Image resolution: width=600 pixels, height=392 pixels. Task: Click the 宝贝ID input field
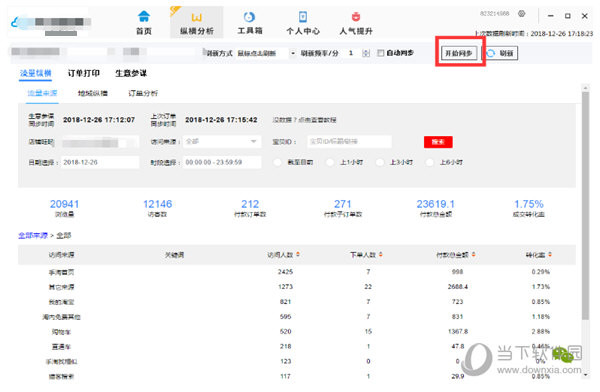pos(349,142)
